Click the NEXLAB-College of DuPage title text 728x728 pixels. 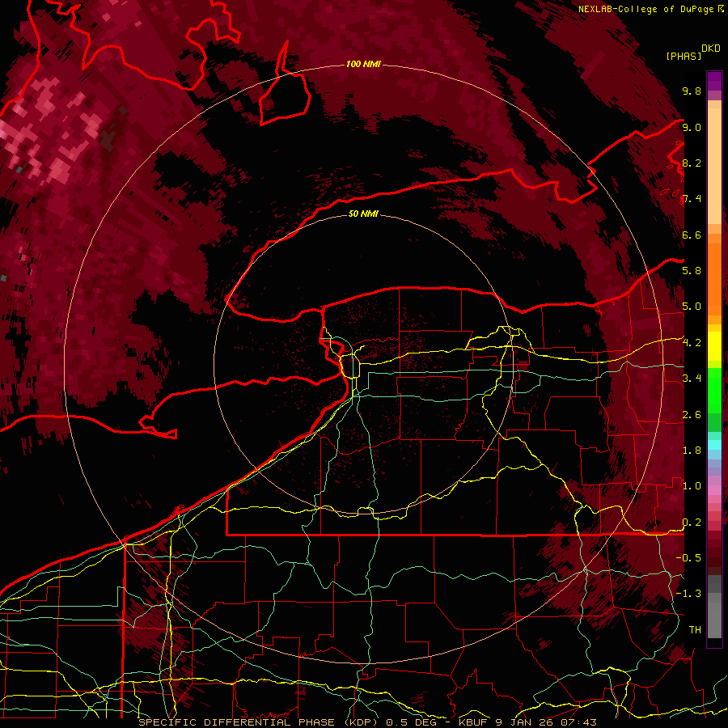(x=645, y=9)
